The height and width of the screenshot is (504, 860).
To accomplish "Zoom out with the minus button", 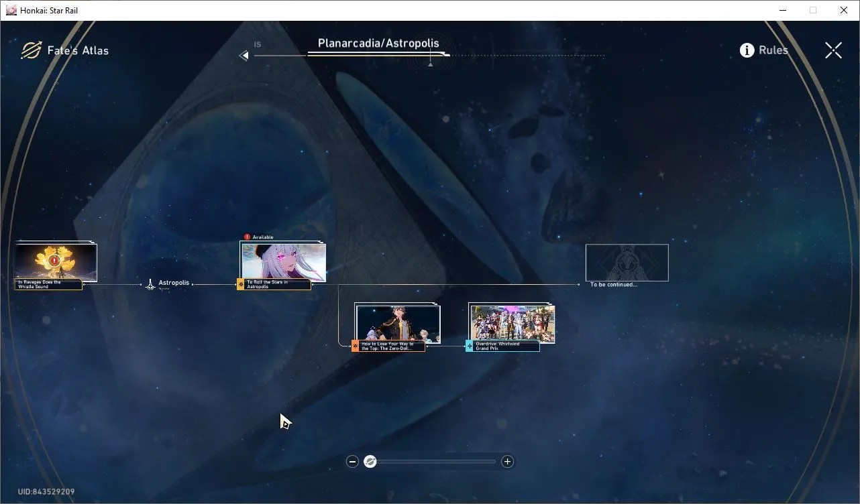I will pos(352,461).
